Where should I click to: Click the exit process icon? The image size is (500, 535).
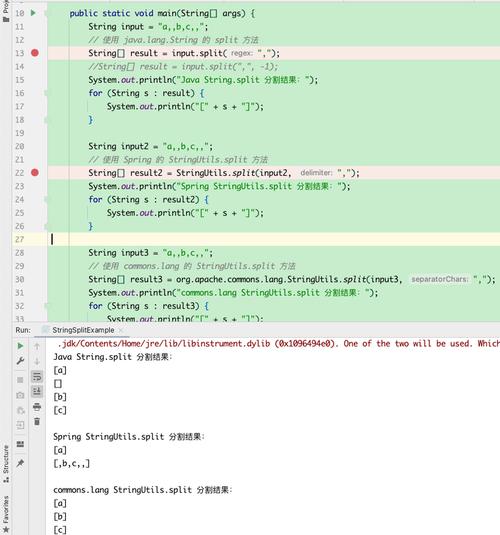[x=20, y=425]
